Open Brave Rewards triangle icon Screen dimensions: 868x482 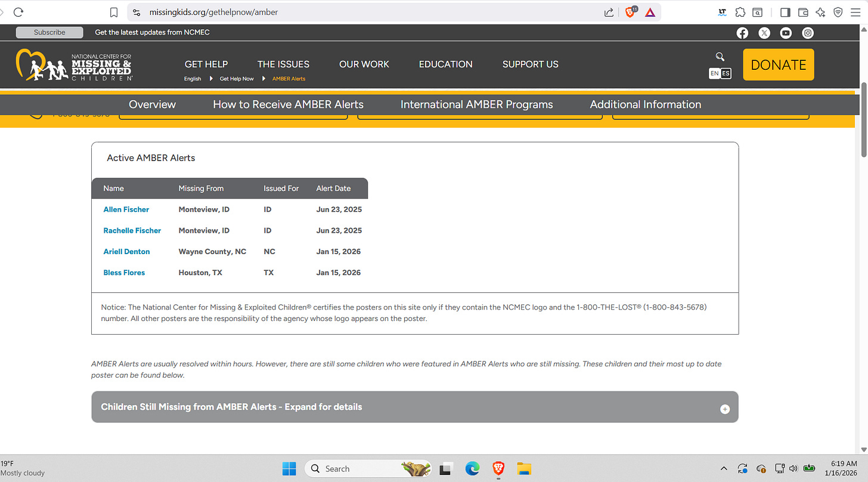[650, 12]
